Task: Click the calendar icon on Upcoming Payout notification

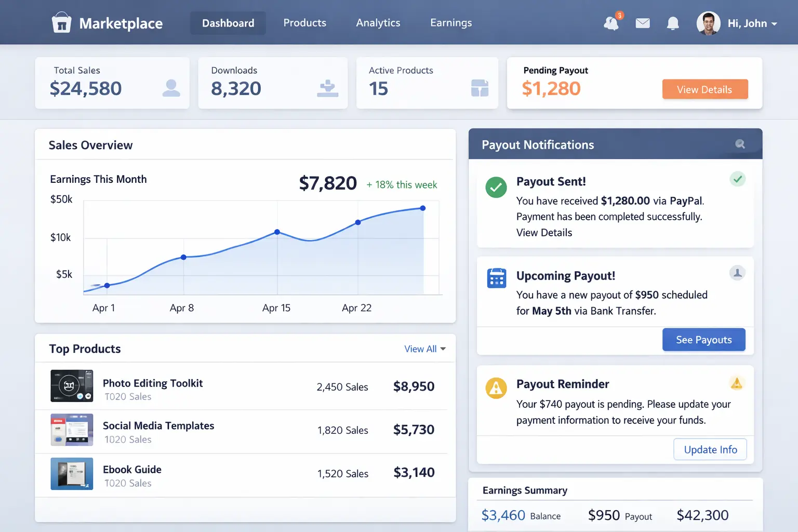Action: tap(496, 278)
